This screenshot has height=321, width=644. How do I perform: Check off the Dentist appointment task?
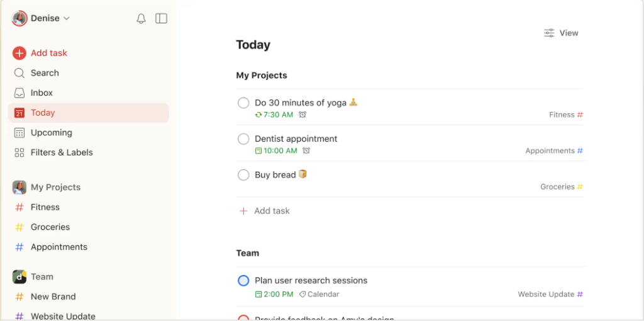click(243, 139)
